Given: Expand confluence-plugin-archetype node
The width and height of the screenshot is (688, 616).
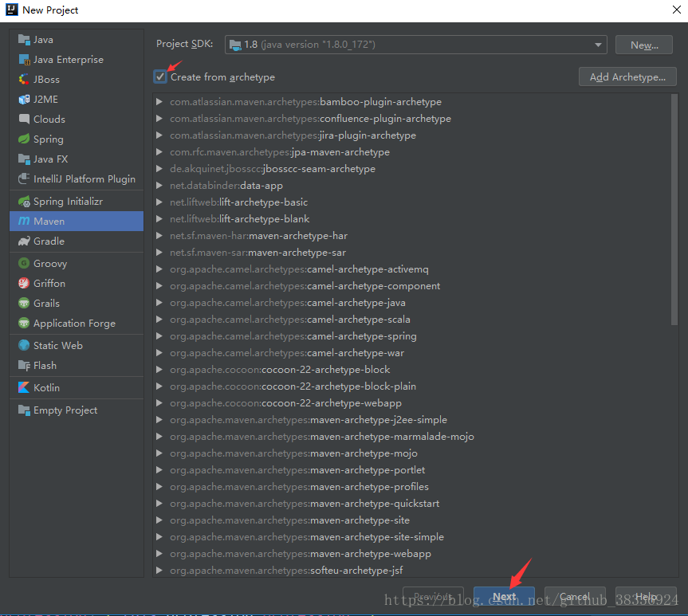Looking at the screenshot, I should (x=159, y=119).
